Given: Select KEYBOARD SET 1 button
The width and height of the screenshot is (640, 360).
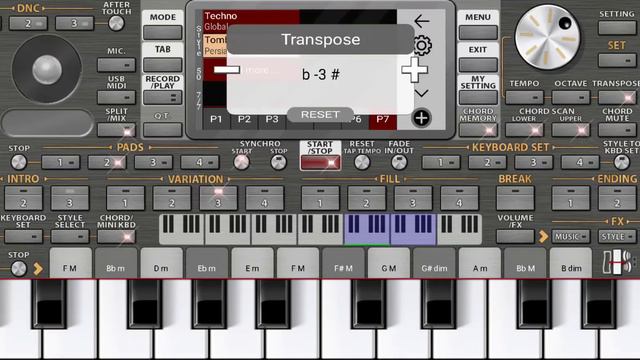Looking at the screenshot, I should coord(441,162).
